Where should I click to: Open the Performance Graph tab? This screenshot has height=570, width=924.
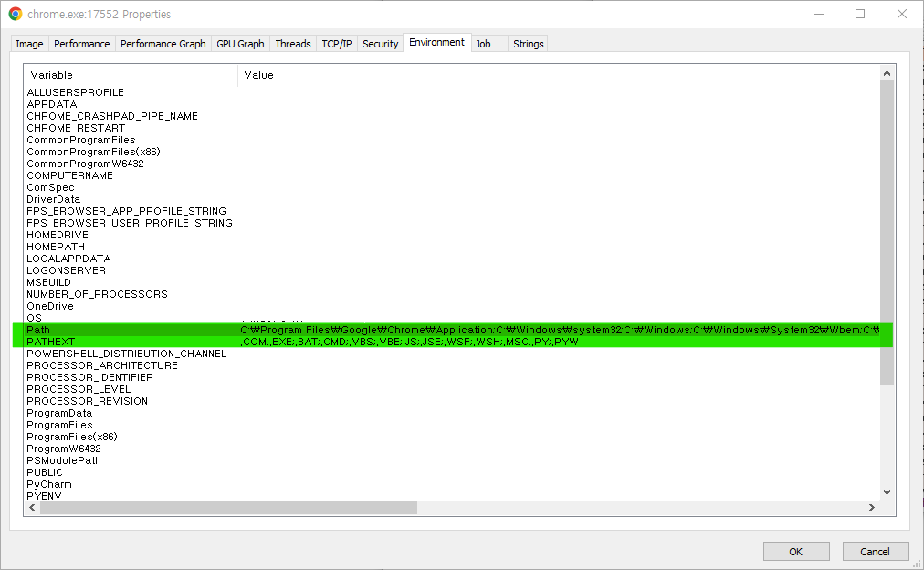[163, 44]
